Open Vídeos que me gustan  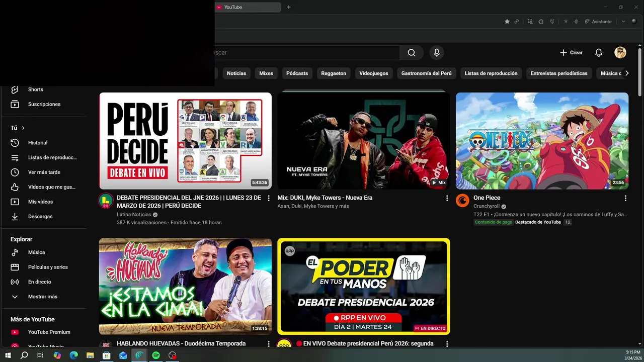(x=44, y=187)
